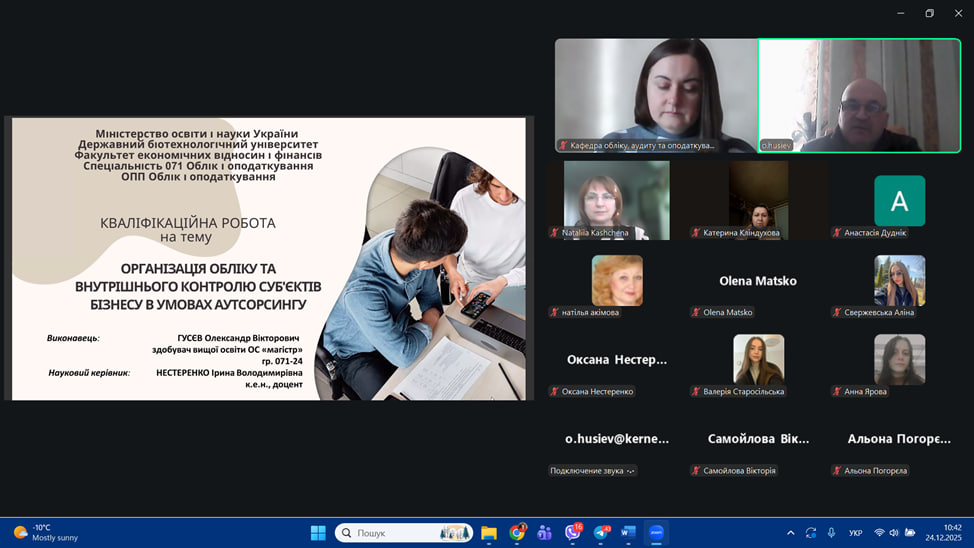Click the system tray microphone icon
This screenshot has width=974, height=548.
(831, 533)
